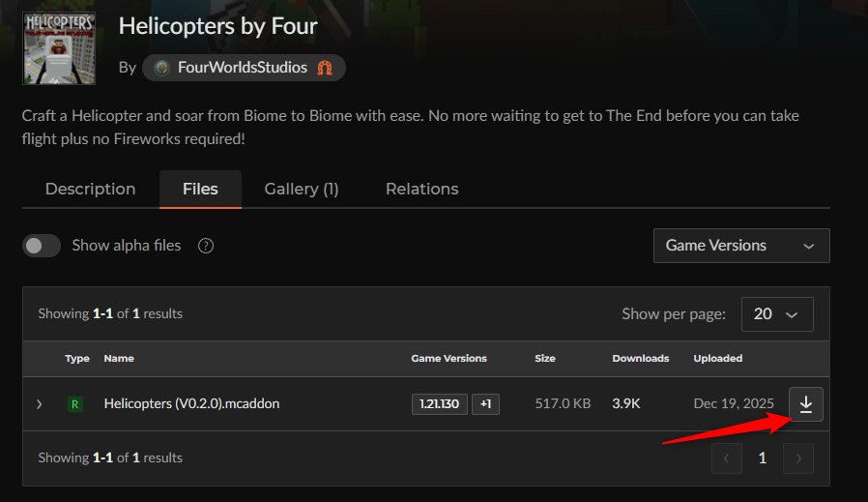Open the Helicopters (V0.2.0).mcaddon file name
868x502 pixels.
pyautogui.click(x=191, y=403)
